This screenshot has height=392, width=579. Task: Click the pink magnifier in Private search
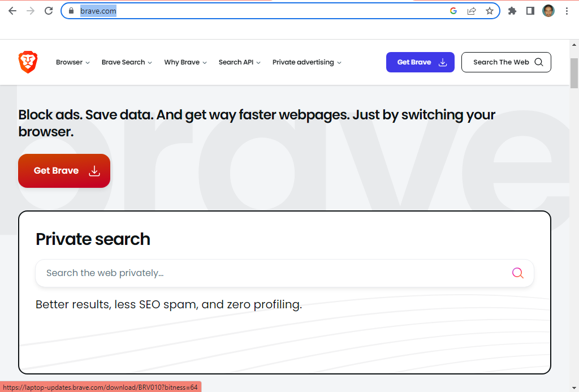coord(518,273)
